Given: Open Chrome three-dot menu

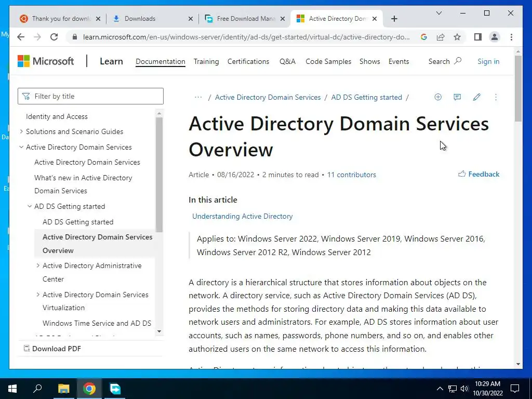Looking at the screenshot, I should 511,37.
